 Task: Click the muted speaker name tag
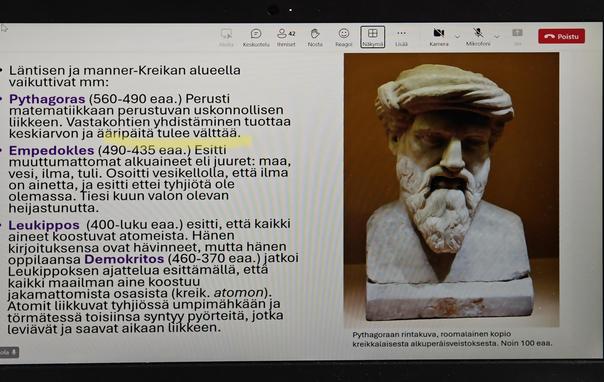tap(8, 352)
